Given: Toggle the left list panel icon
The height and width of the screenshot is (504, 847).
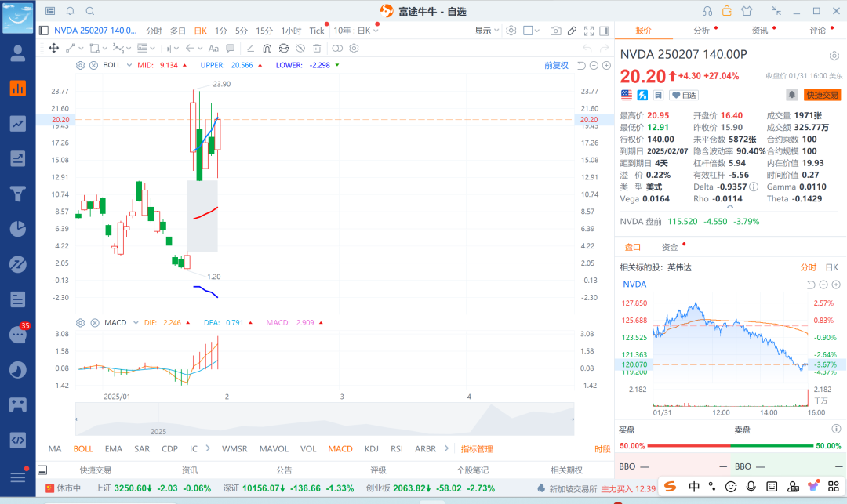Looking at the screenshot, I should coord(44,31).
